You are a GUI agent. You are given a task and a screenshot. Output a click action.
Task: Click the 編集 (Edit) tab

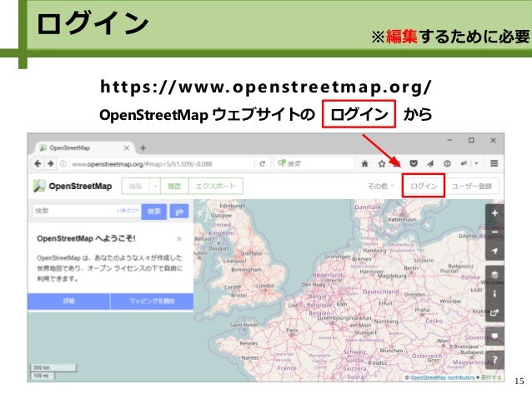(136, 186)
